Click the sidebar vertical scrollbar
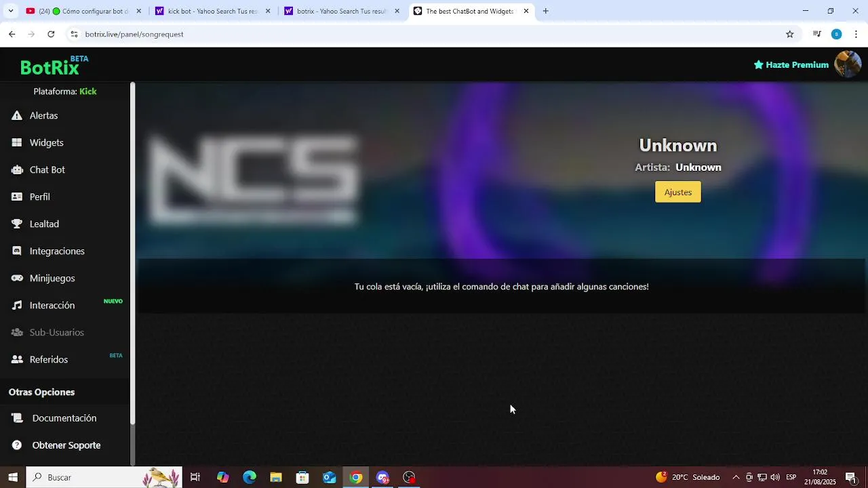The height and width of the screenshot is (488, 868). point(133,253)
